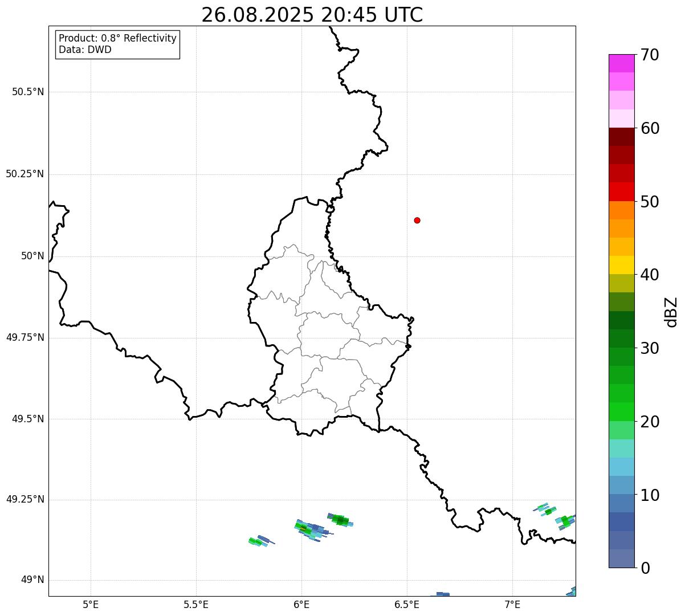
Task: Click the 50°N latitude label
Action: click(32, 256)
